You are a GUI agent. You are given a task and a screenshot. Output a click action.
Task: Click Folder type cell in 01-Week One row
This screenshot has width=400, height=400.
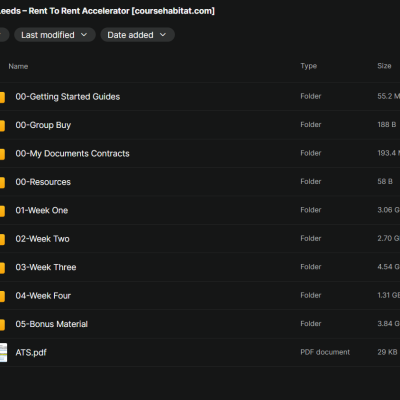click(311, 210)
